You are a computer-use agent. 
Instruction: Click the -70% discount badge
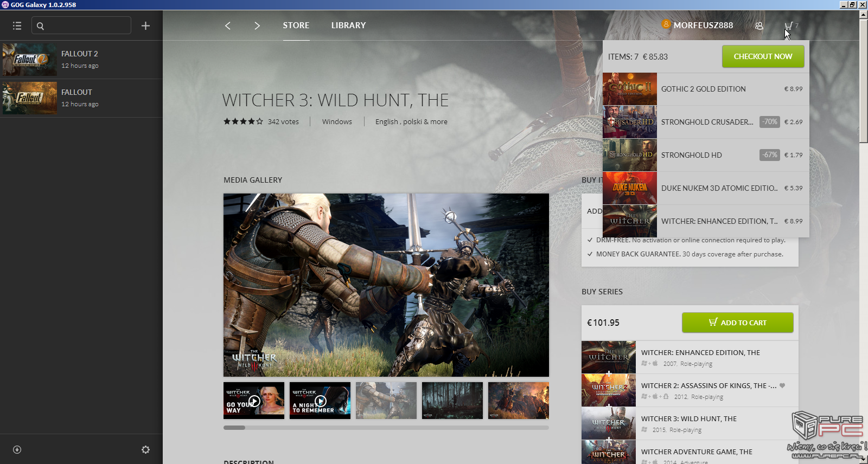[x=770, y=122]
